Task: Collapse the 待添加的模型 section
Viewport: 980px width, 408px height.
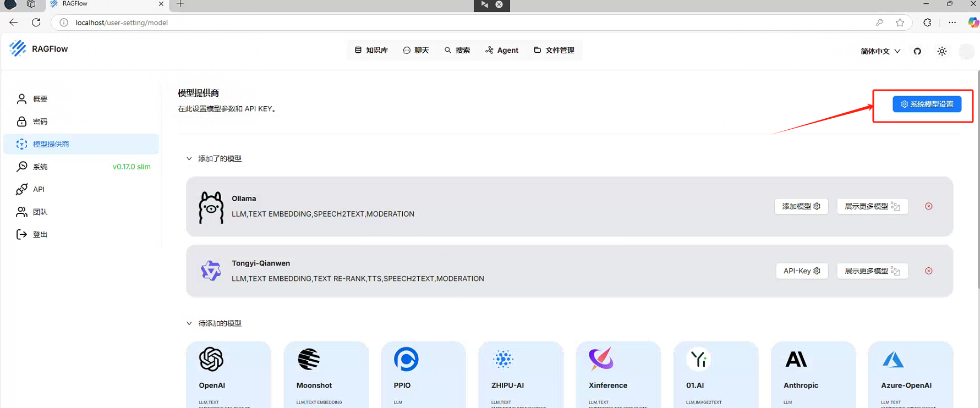Action: [x=189, y=323]
